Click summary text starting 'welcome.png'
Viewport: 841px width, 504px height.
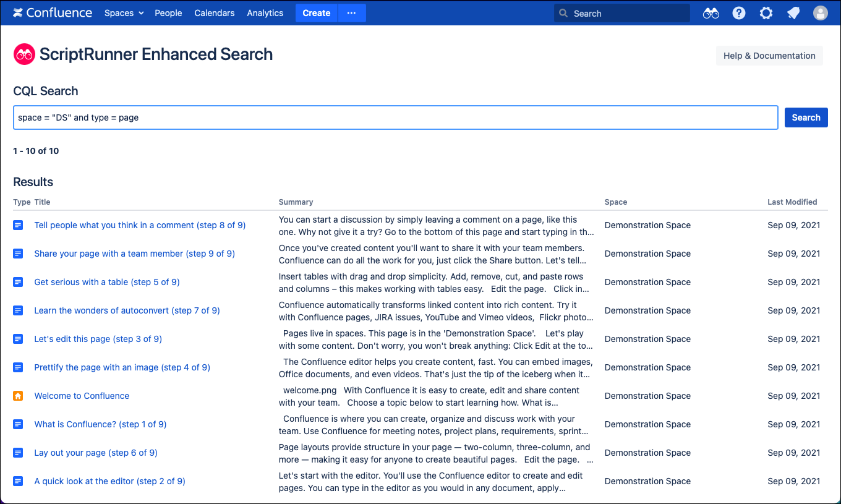click(429, 396)
